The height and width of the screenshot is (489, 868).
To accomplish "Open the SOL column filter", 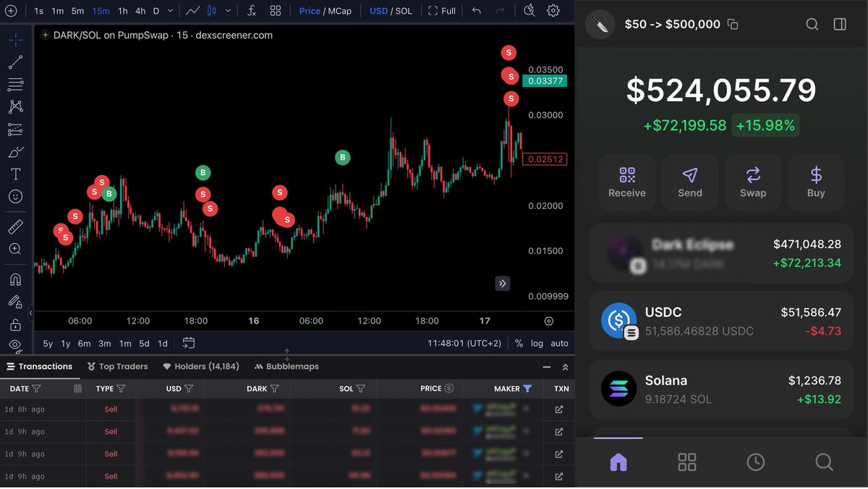I will tap(360, 388).
